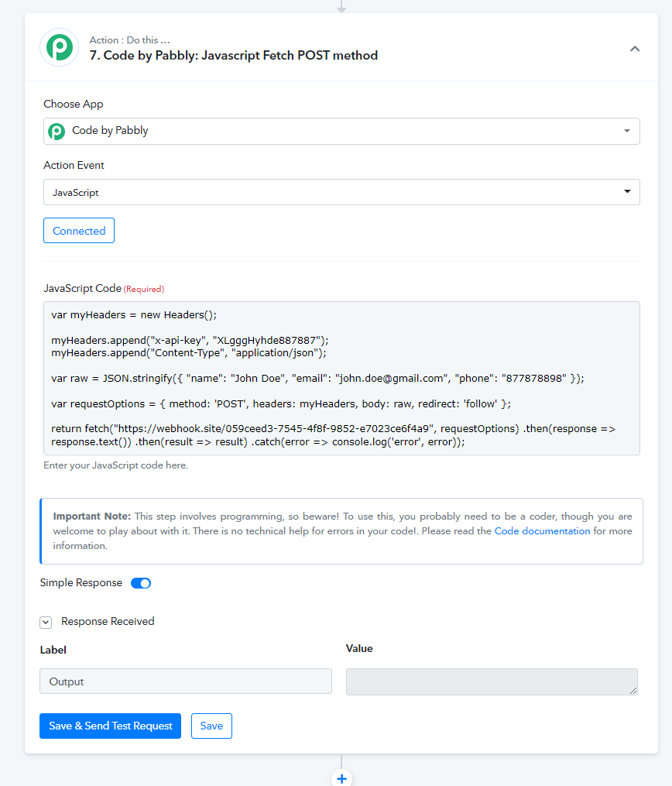Click the incoming connector arrow above step
Screen dimensions: 672x786
click(341, 7)
